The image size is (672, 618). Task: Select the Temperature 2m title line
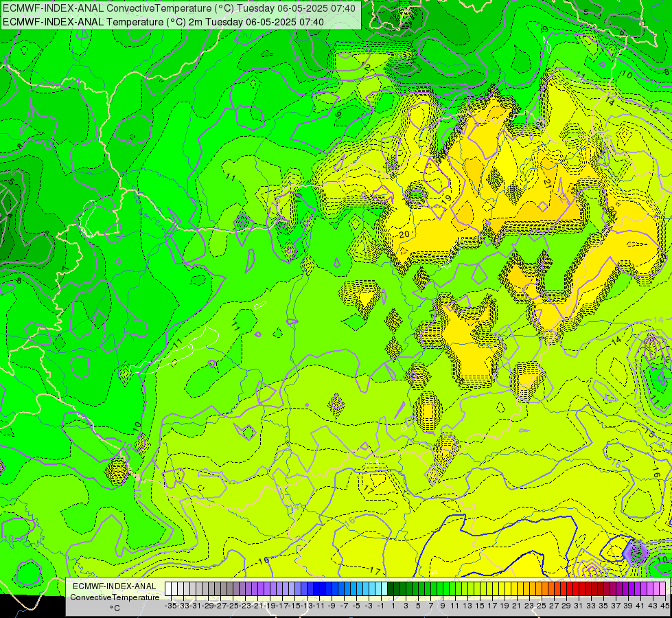pyautogui.click(x=163, y=22)
